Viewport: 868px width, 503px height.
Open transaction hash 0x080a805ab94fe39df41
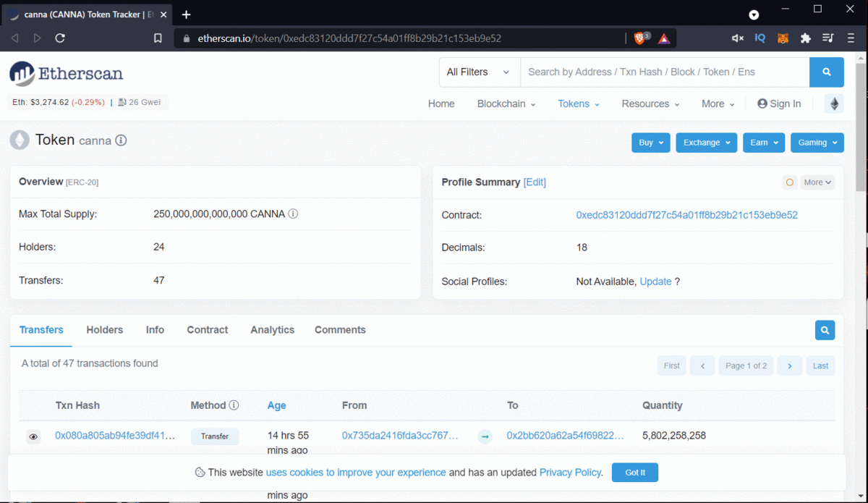(115, 436)
